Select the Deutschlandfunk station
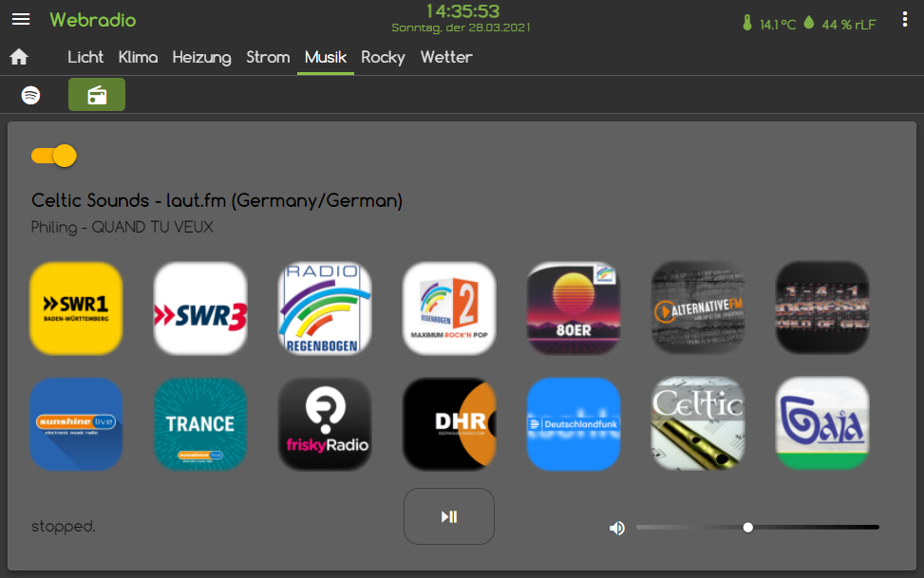The image size is (924, 578). (x=574, y=424)
